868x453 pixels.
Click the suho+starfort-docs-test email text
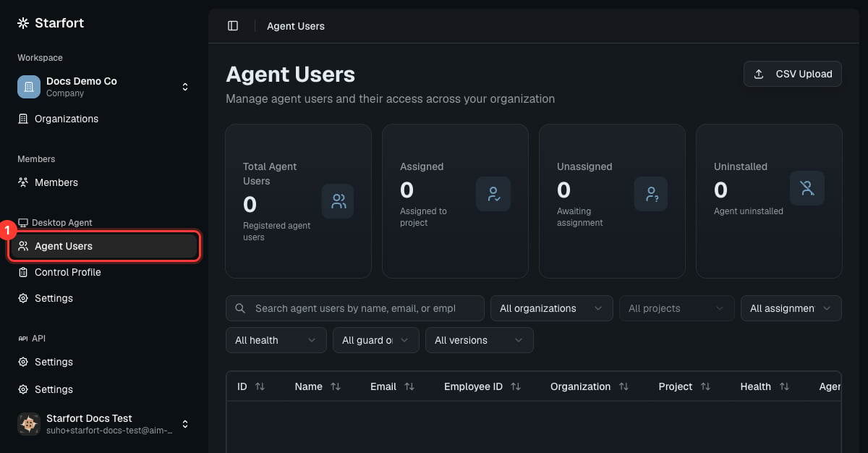[x=110, y=431]
